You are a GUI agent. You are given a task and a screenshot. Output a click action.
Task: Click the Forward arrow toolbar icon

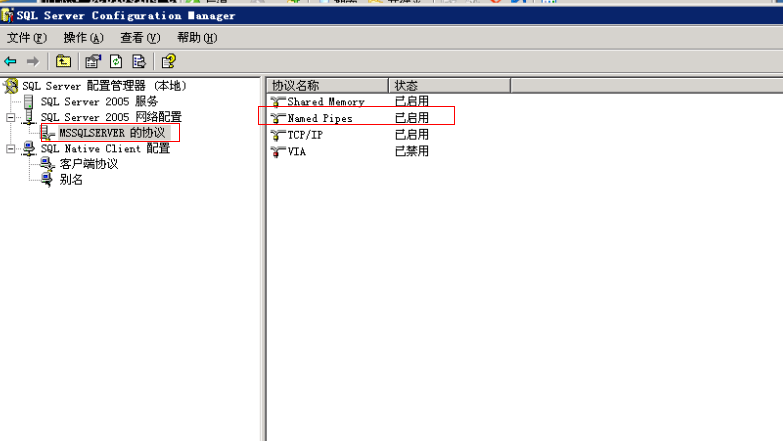click(33, 61)
